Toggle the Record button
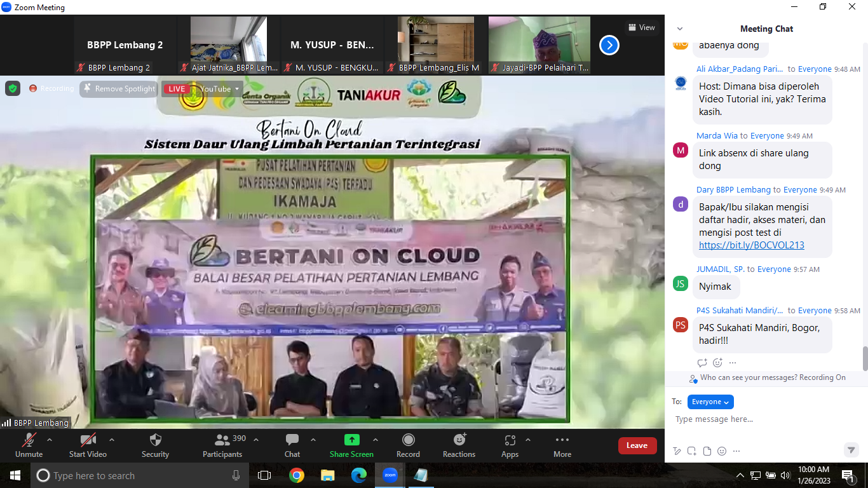The height and width of the screenshot is (488, 868). pos(408,445)
